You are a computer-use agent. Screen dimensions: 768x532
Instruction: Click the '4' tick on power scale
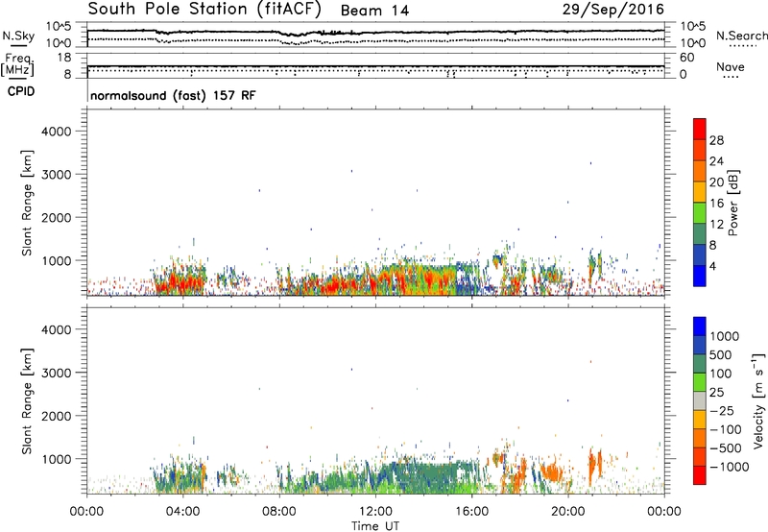(x=712, y=266)
